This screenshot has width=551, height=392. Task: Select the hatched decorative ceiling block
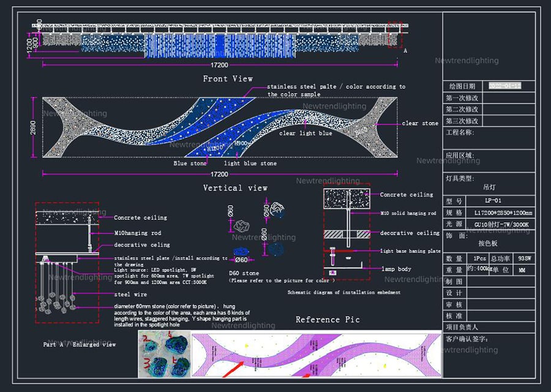[347, 234]
